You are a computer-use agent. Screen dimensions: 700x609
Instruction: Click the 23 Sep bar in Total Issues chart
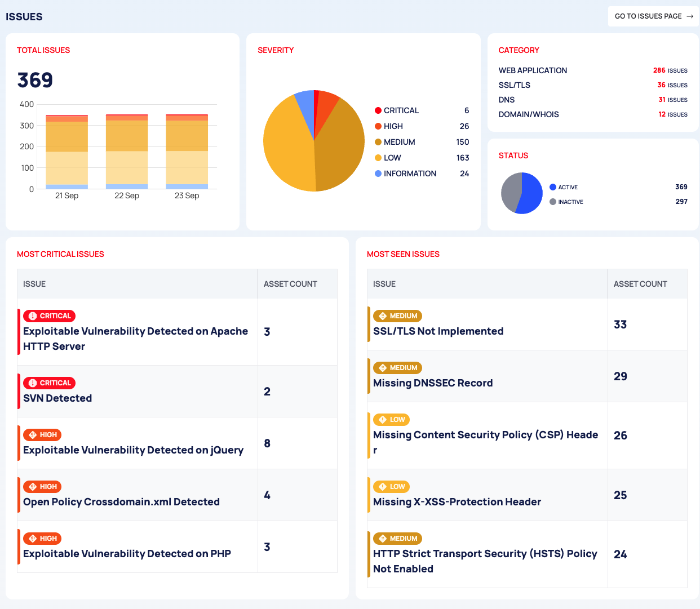(187, 152)
